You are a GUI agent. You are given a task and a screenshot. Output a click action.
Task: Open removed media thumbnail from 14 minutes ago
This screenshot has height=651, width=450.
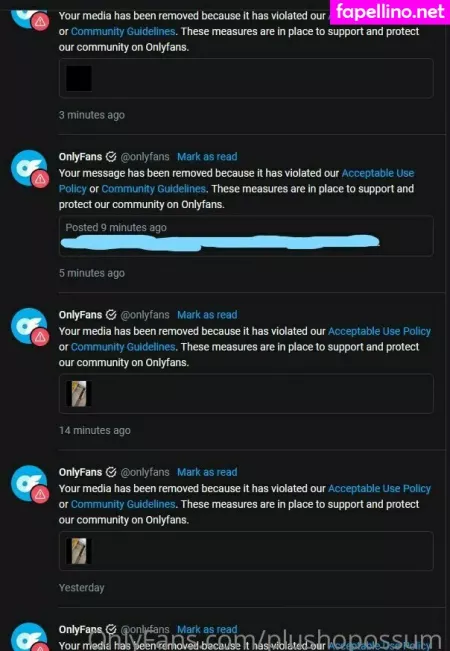tap(79, 393)
